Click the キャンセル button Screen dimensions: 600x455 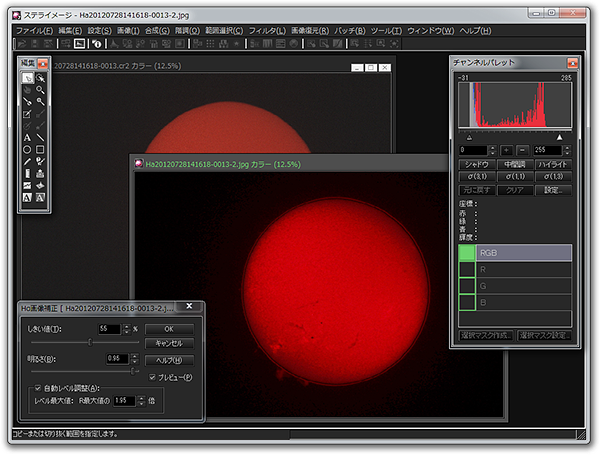pos(169,343)
